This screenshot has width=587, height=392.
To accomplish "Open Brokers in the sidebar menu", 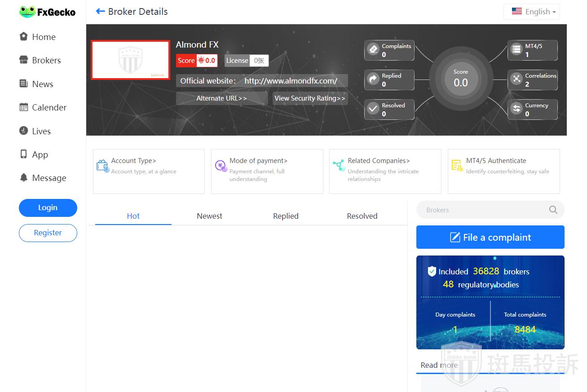I will click(46, 60).
